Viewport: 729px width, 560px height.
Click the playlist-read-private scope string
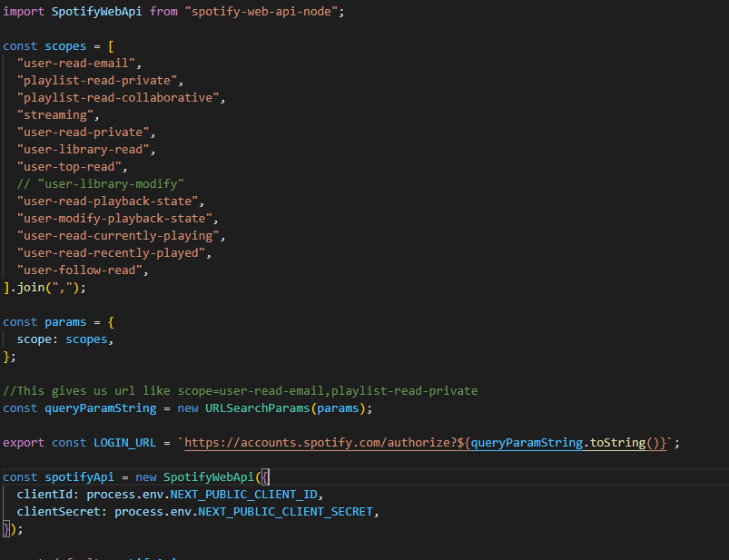coord(100,80)
